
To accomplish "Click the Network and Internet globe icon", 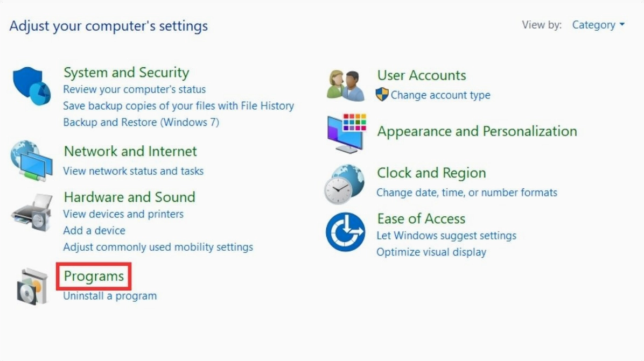I will pyautogui.click(x=32, y=160).
